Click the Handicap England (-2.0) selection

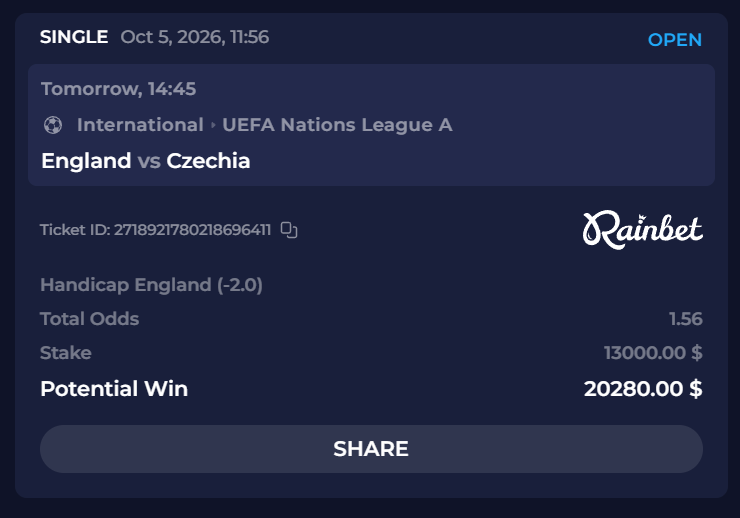(151, 285)
